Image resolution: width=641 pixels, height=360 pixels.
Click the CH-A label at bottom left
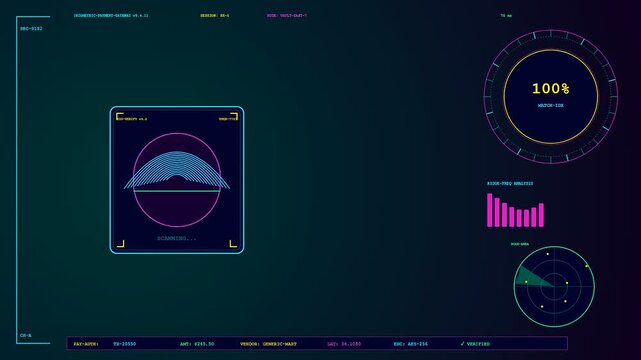coord(26,335)
